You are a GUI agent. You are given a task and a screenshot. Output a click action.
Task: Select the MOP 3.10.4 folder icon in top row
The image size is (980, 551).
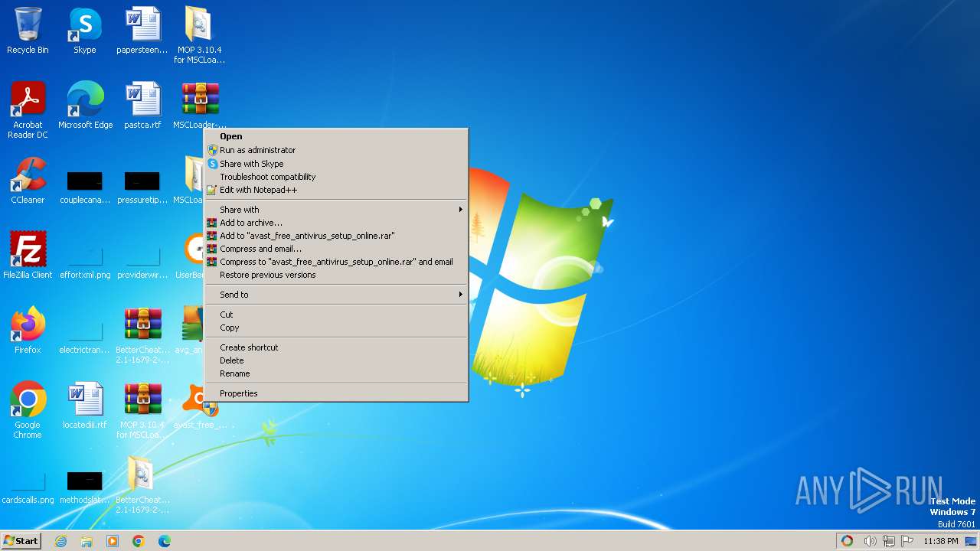(199, 35)
